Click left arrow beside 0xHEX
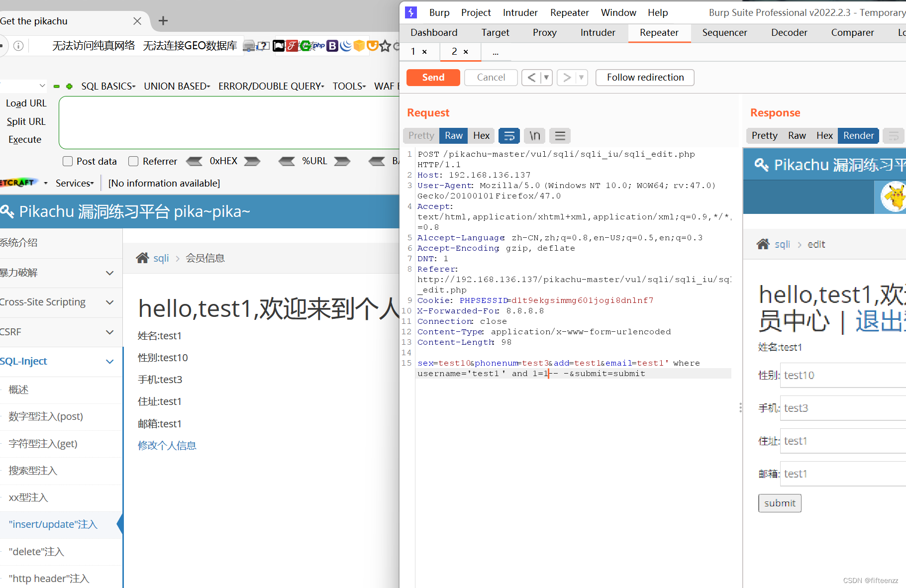 (195, 161)
